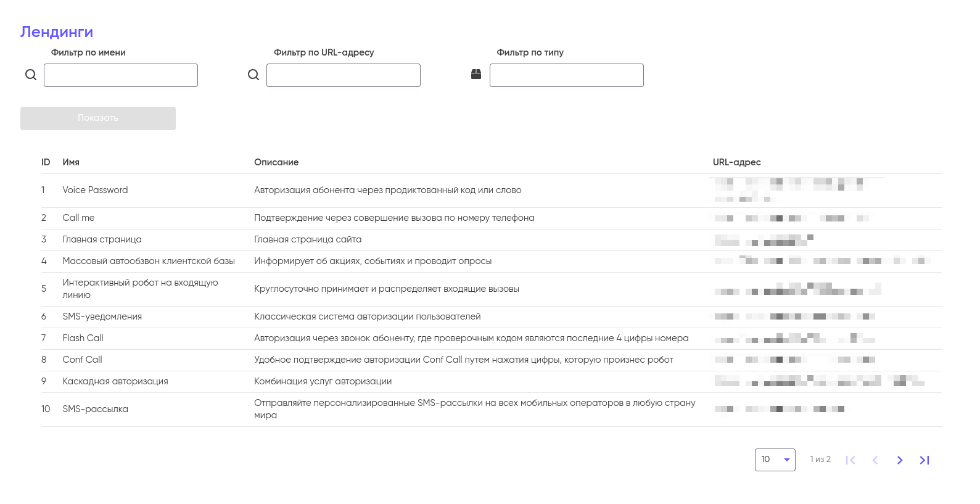Select the 'Call me' table row

tap(78, 218)
